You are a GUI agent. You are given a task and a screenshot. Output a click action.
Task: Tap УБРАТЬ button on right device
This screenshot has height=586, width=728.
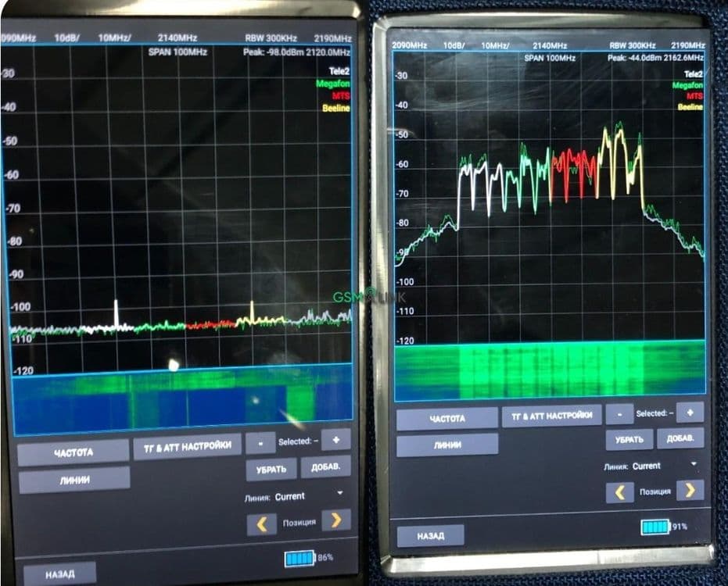tap(629, 439)
